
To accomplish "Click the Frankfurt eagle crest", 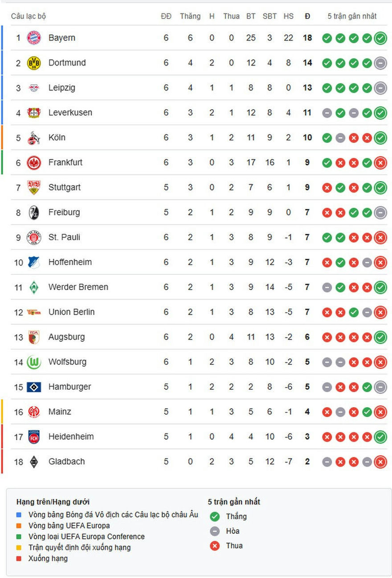I will [34, 163].
